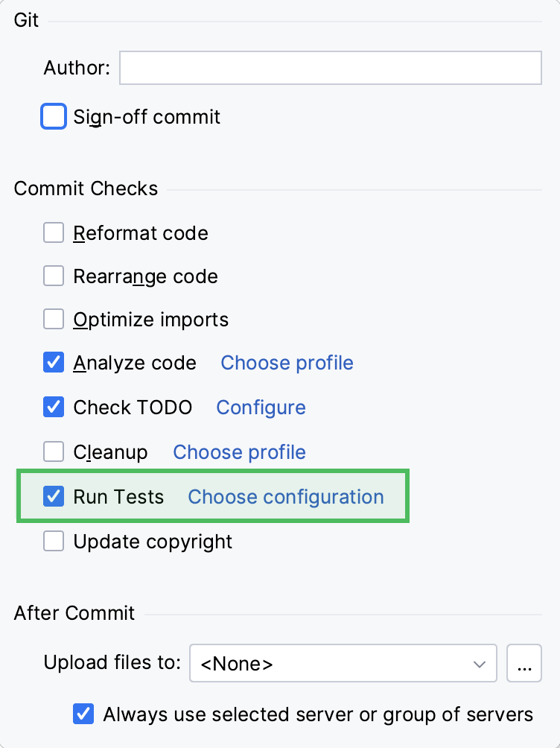Click Choose profile link next to Cleanup

(239, 452)
